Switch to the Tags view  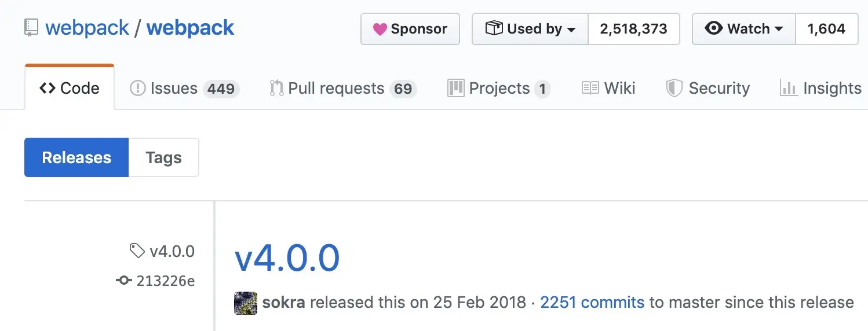tap(163, 157)
